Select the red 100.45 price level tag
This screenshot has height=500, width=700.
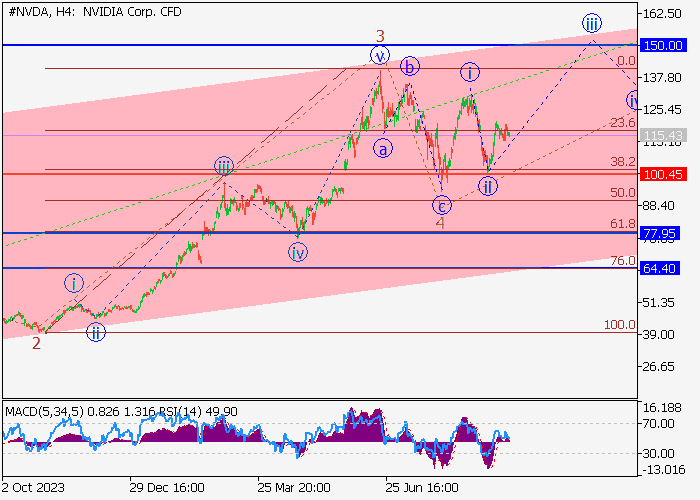[662, 174]
